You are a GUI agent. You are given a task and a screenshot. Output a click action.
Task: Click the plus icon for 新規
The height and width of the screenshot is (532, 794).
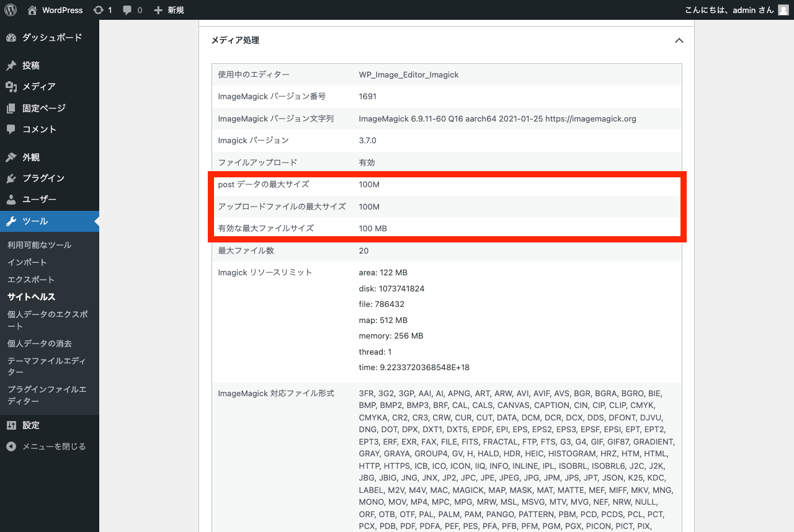tap(158, 10)
